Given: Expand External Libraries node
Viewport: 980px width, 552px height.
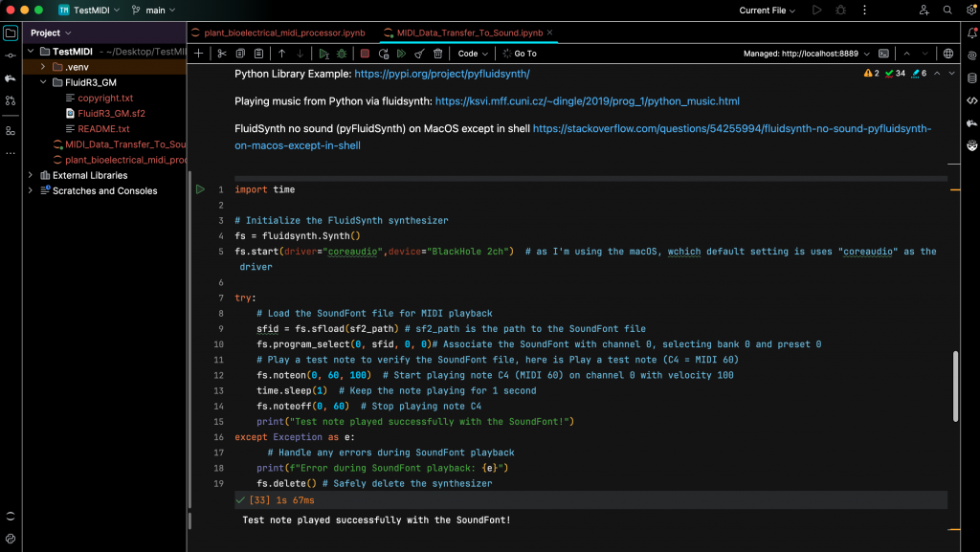Looking at the screenshot, I should coord(30,175).
